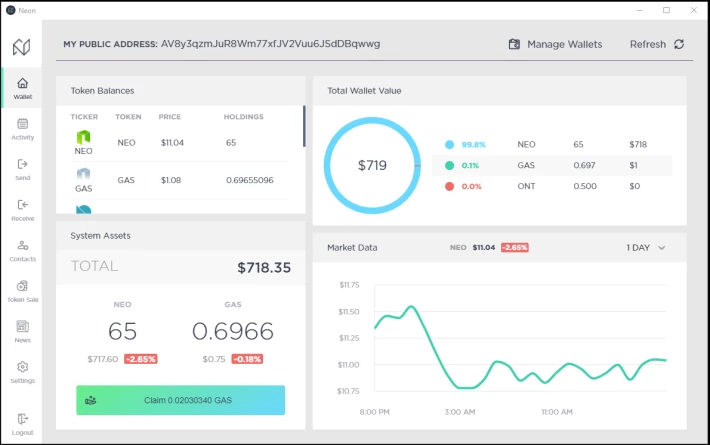The height and width of the screenshot is (445, 710).
Task: Open the News section in sidebar
Action: tap(23, 332)
